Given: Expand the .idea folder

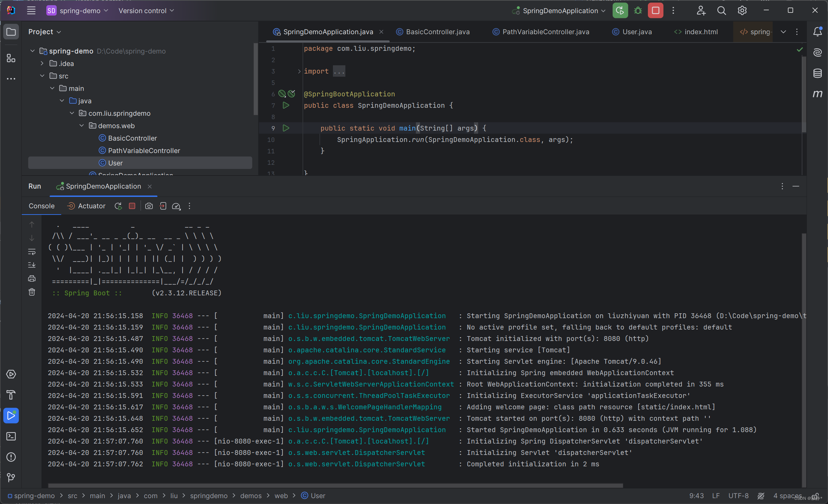Looking at the screenshot, I should click(x=42, y=64).
